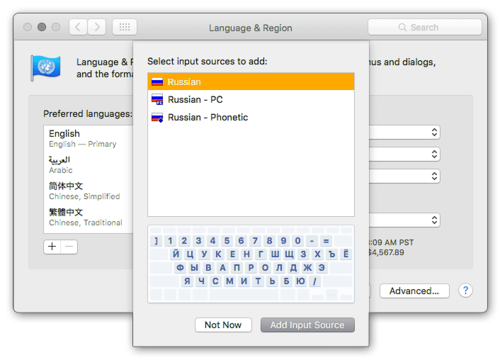Viewport: 500px width, 360px height.
Task: Select Arabic in preferred languages
Action: [88, 165]
